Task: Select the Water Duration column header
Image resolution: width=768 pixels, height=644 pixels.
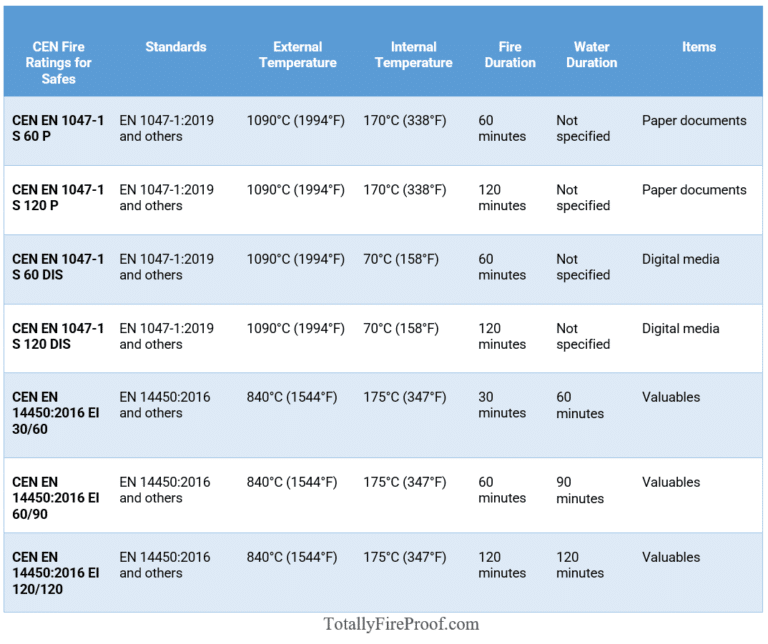Action: [591, 54]
